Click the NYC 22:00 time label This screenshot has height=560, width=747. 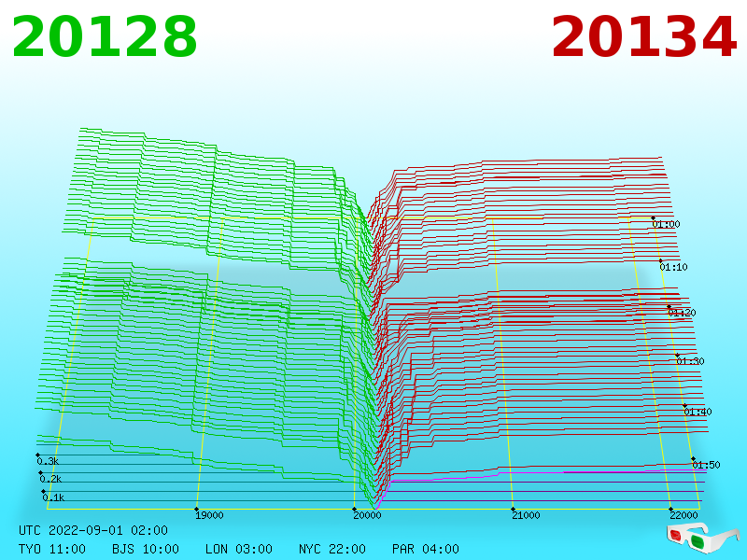tap(332, 549)
